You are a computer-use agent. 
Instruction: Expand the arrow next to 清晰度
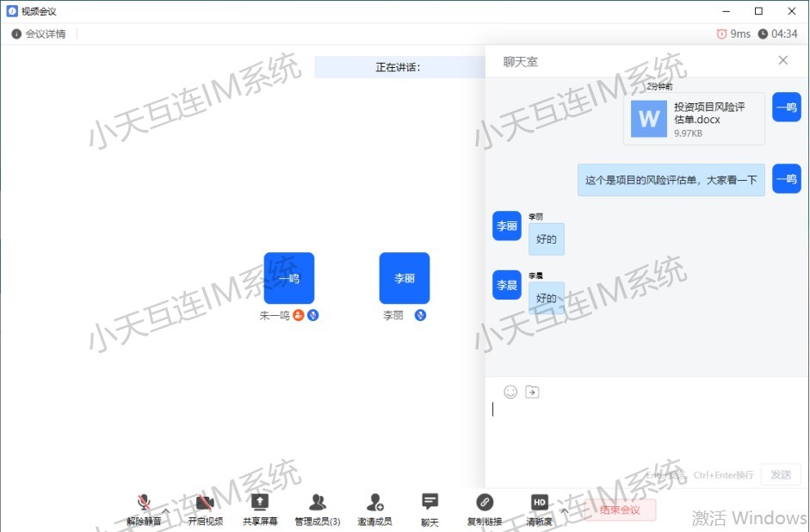pos(565,510)
